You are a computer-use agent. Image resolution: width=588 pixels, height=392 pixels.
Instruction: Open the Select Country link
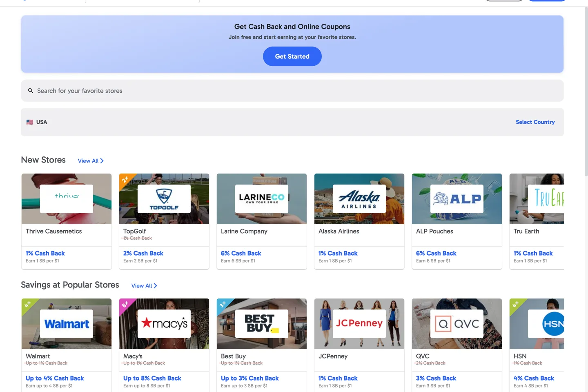(x=535, y=122)
